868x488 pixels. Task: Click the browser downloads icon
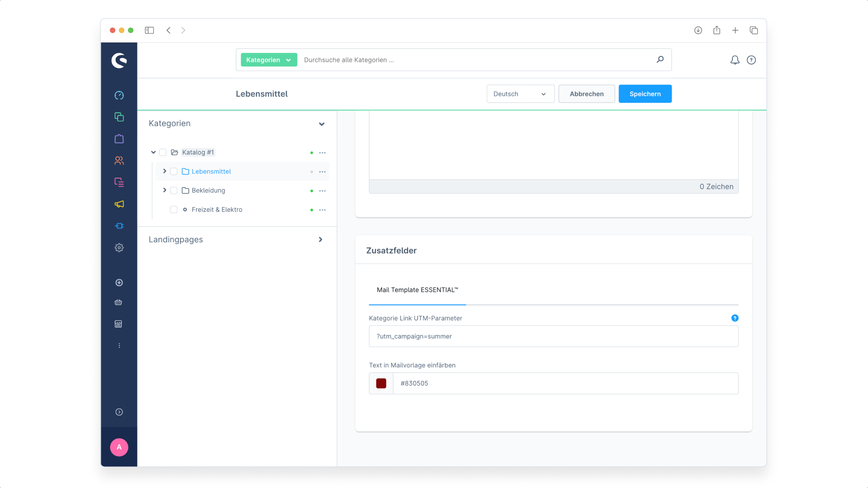click(x=698, y=30)
